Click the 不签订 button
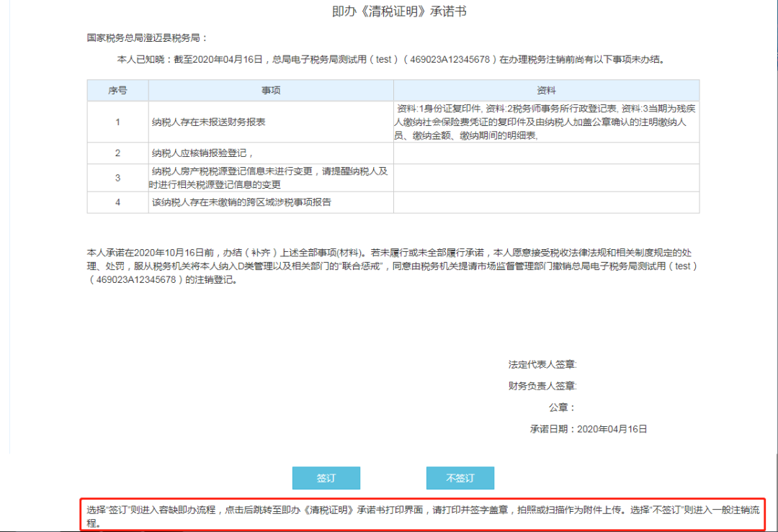This screenshot has height=532, width=778. (460, 478)
